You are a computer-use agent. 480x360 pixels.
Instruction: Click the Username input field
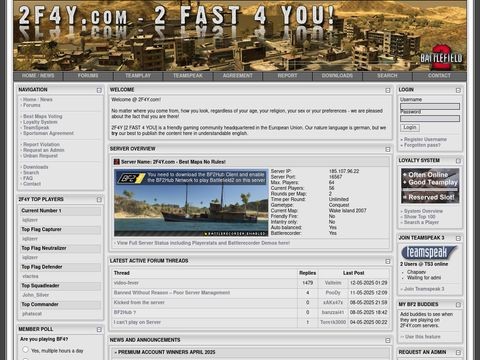[430, 106]
